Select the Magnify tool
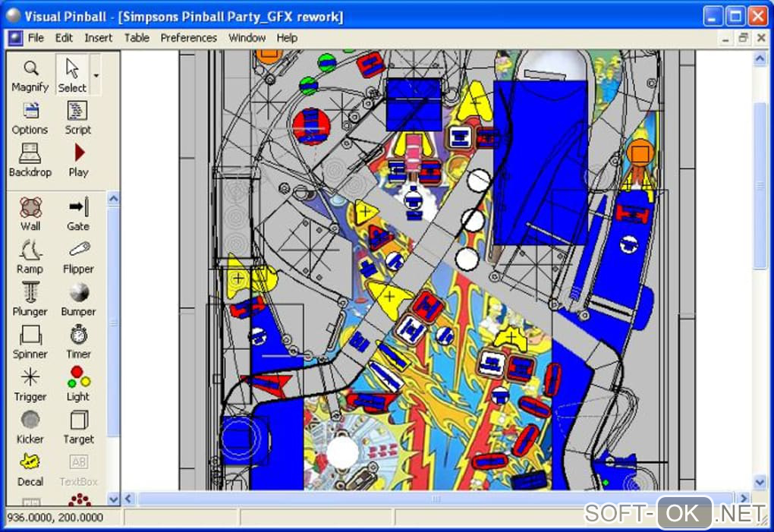The image size is (774, 532). [x=30, y=75]
